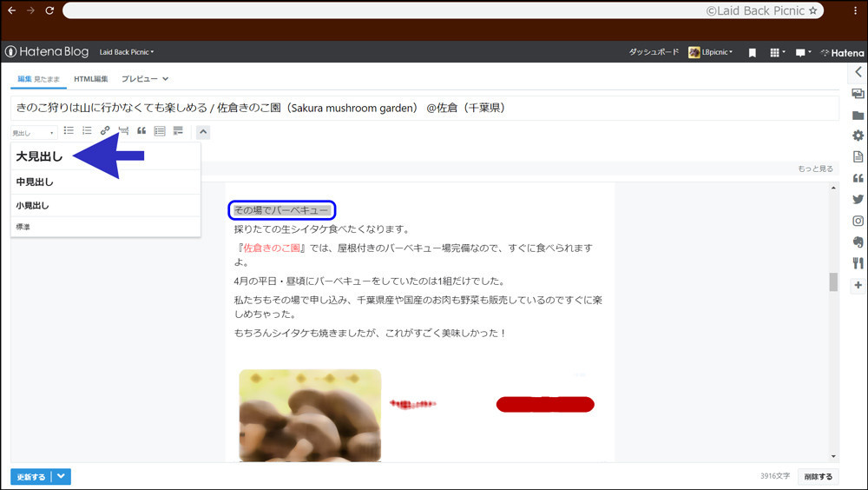The height and width of the screenshot is (490, 868).
Task: Click the blockquote icon in the editor toolbar
Action: pyautogui.click(x=141, y=131)
